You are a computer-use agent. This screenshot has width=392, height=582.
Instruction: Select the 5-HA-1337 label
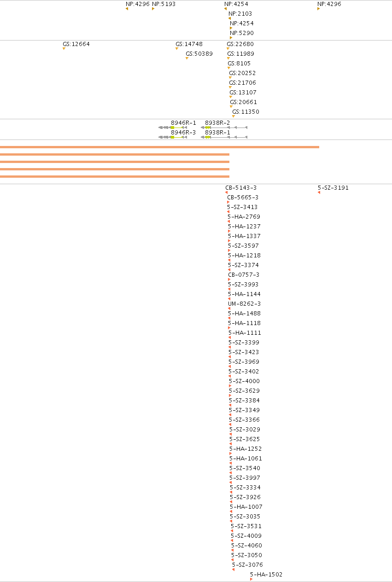pos(244,236)
